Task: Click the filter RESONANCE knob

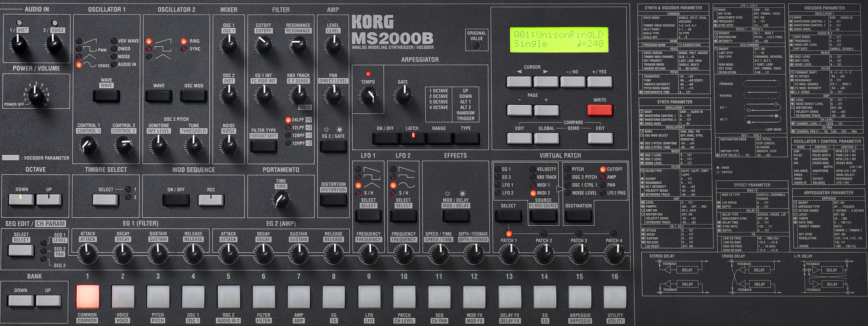Action: pos(298,45)
